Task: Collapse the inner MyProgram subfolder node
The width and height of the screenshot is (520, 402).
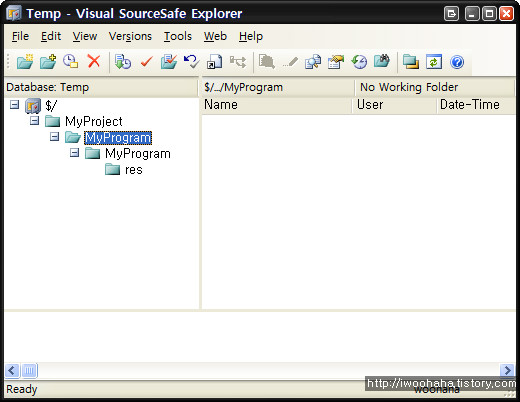Action: [x=74, y=153]
